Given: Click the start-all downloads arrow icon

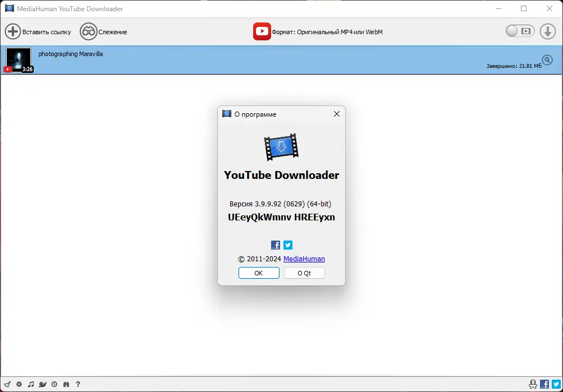Looking at the screenshot, I should click(x=547, y=31).
